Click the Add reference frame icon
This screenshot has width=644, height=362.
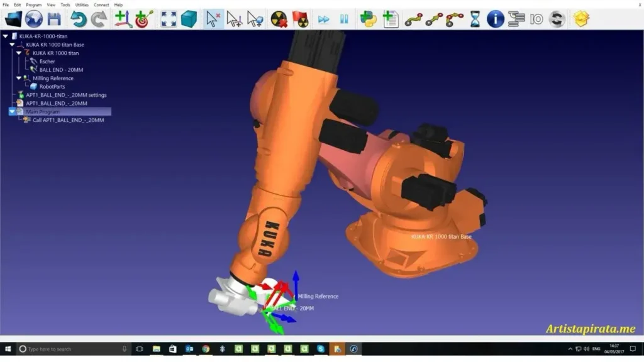click(x=123, y=19)
